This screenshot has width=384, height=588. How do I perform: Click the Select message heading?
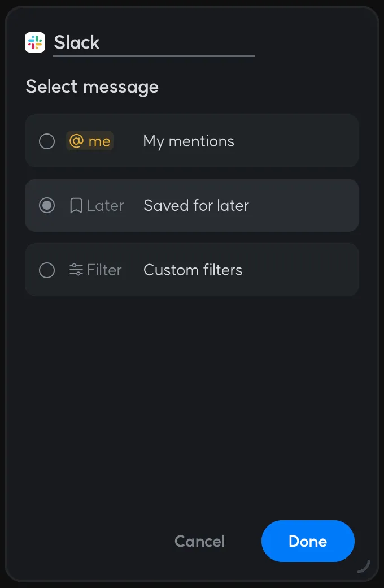92,87
